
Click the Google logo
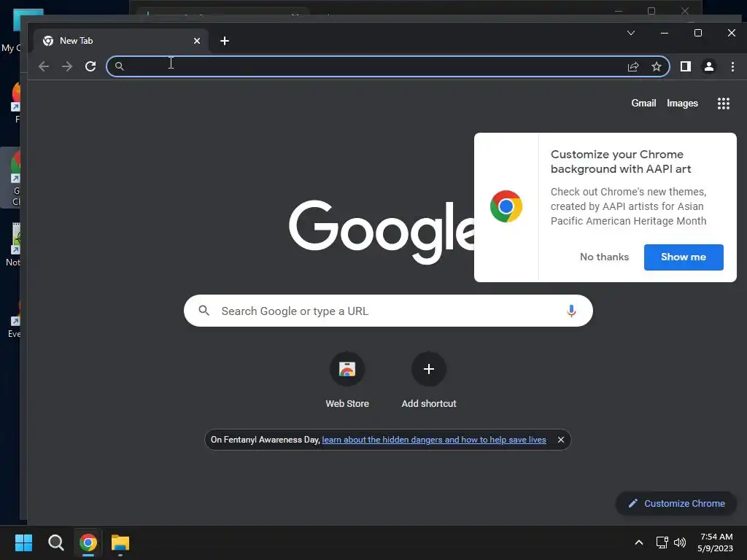pos(381,232)
